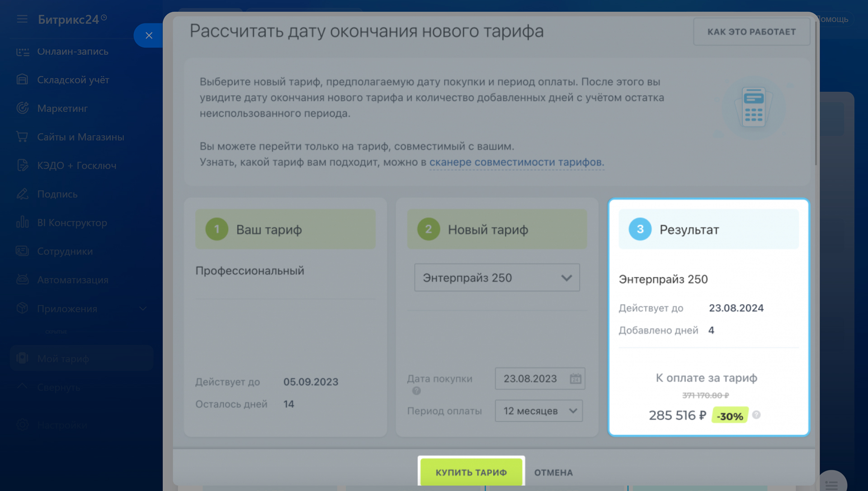Click the Подпись pen icon
The width and height of the screenshot is (868, 491).
click(22, 194)
